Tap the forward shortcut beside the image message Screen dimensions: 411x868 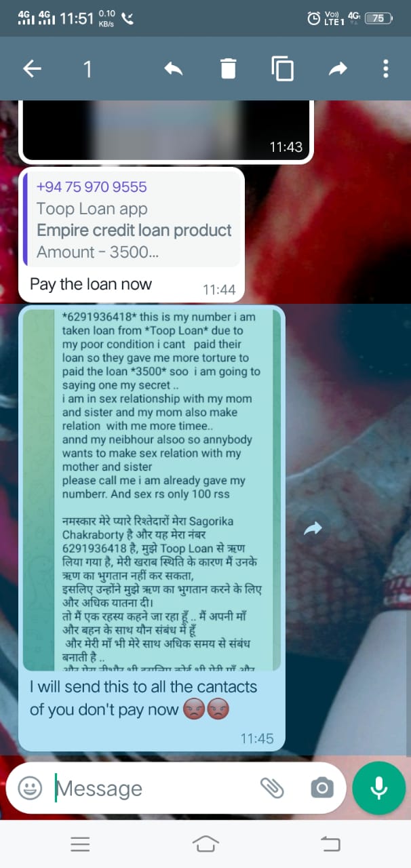pos(313,529)
